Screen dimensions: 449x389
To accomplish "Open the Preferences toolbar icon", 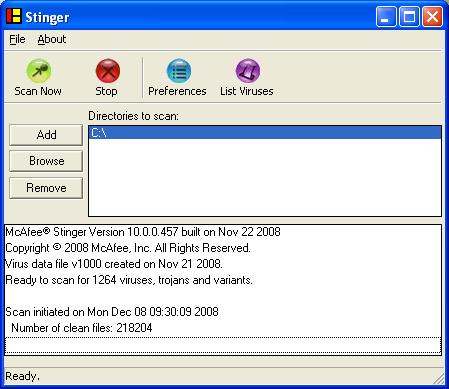I will point(179,71).
